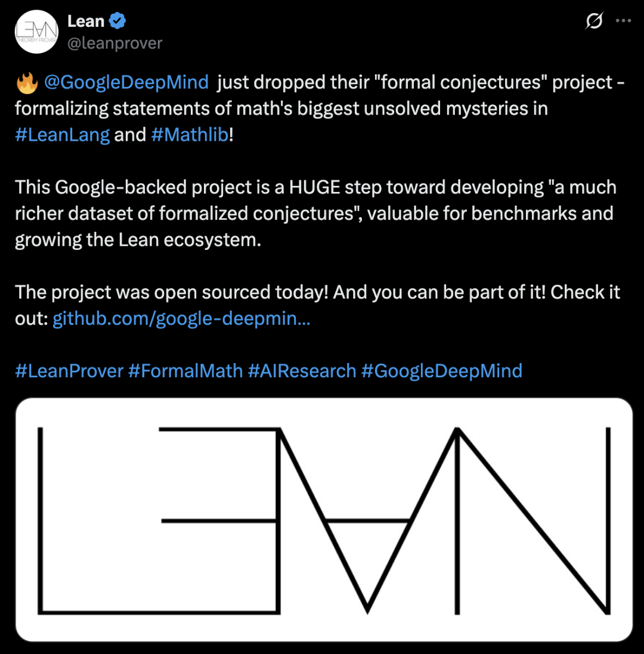The height and width of the screenshot is (654, 644).
Task: Click the letter L in the logo image
Action: (159, 520)
